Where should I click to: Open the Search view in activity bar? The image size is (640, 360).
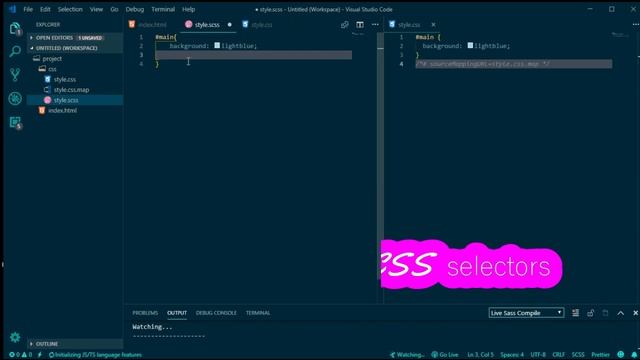tap(15, 51)
